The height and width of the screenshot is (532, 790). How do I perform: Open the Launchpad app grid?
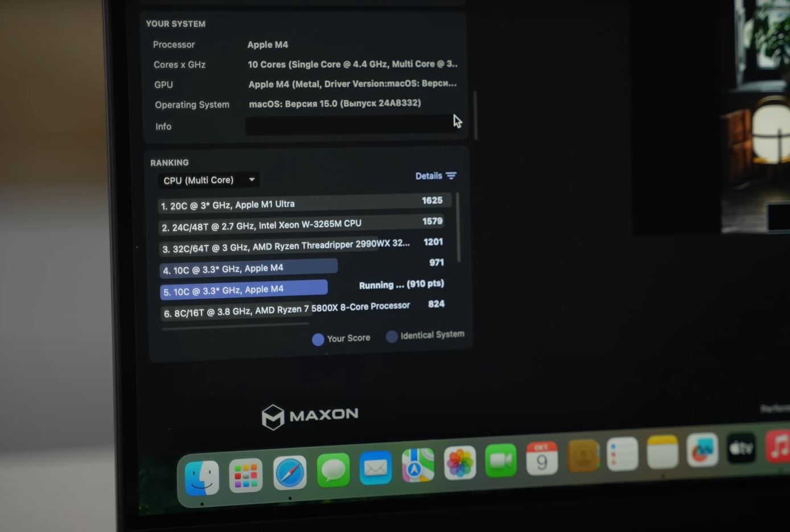[x=246, y=475]
